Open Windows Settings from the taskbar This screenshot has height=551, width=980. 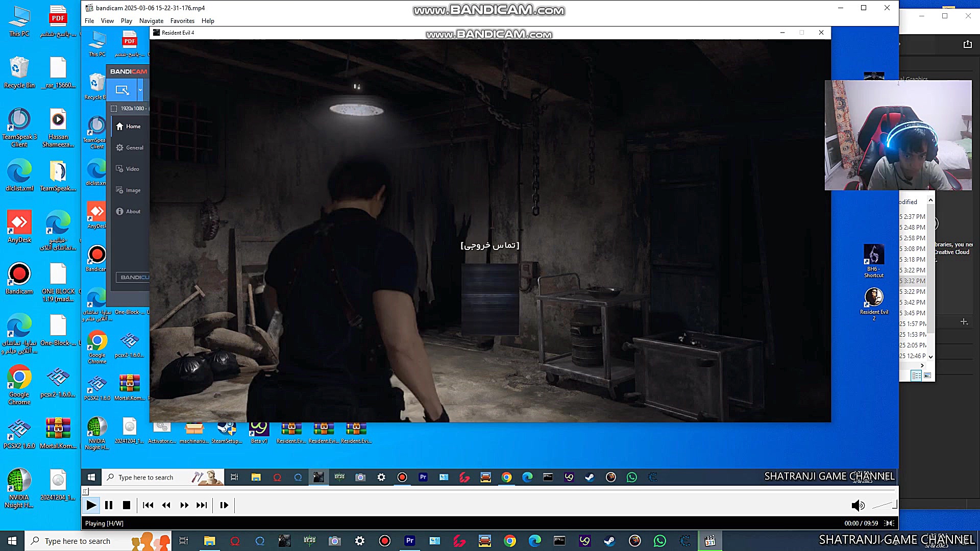pos(360,541)
